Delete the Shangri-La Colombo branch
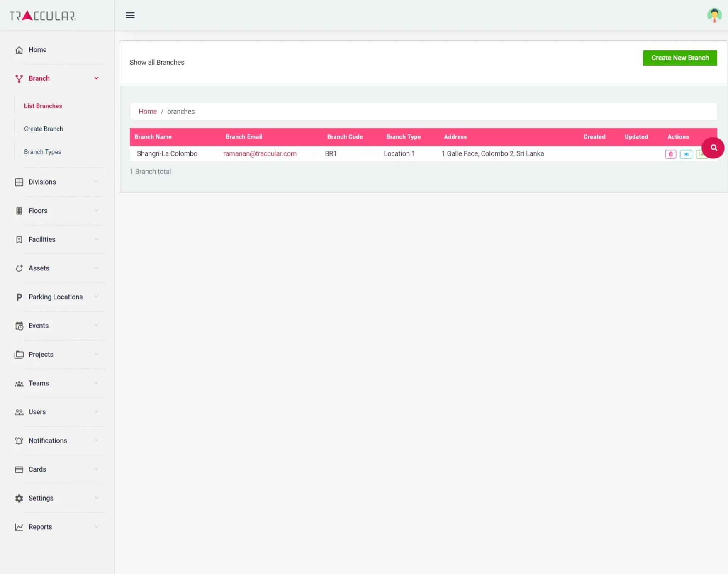Screen dimensions: 728x574 tap(670, 154)
